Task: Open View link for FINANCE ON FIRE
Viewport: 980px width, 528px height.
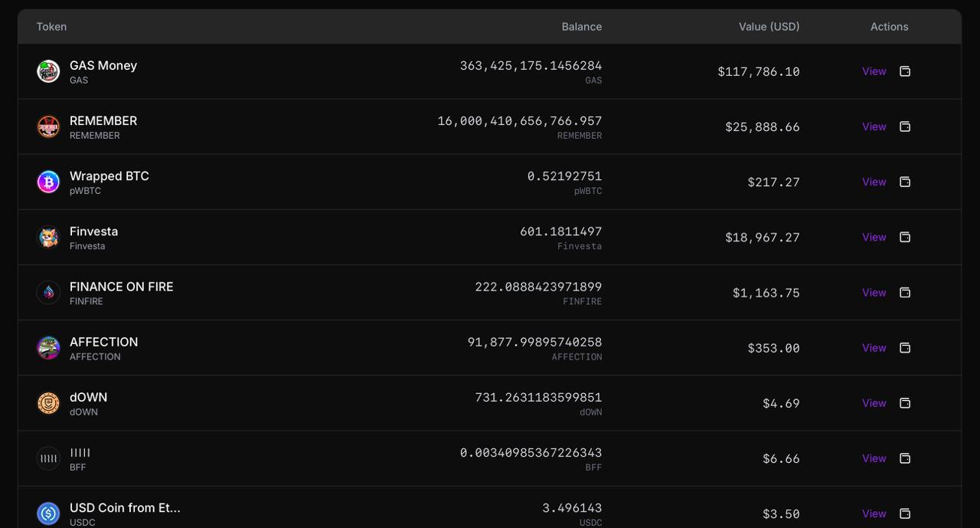Action: pos(874,292)
